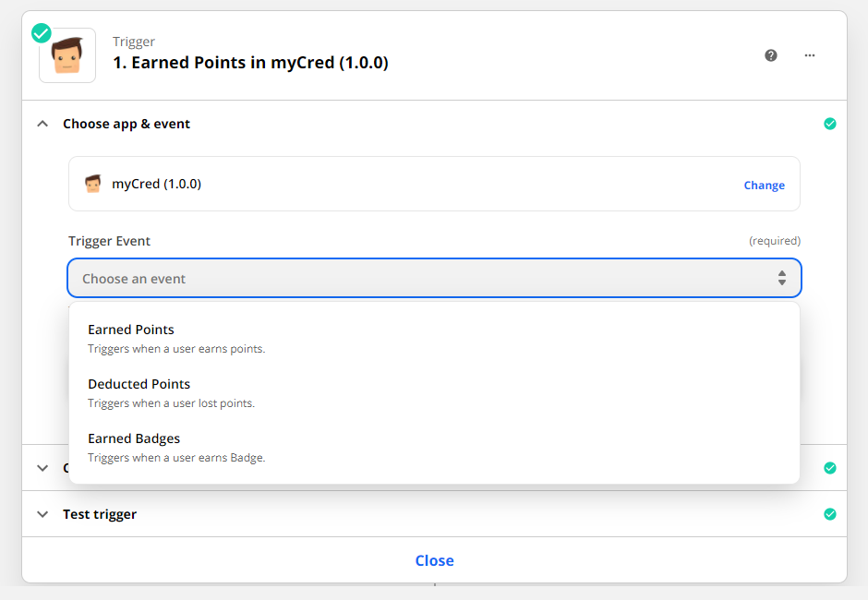The image size is (868, 600).
Task: Click green status check for Choose app & event
Action: (x=829, y=124)
